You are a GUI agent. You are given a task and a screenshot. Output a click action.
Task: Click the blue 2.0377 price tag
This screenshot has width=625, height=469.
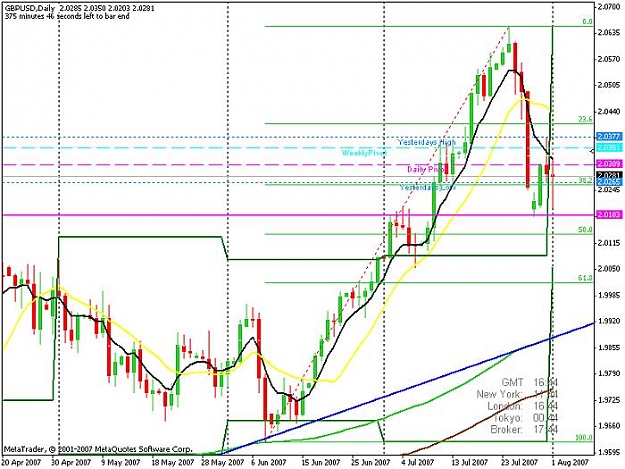(609, 137)
